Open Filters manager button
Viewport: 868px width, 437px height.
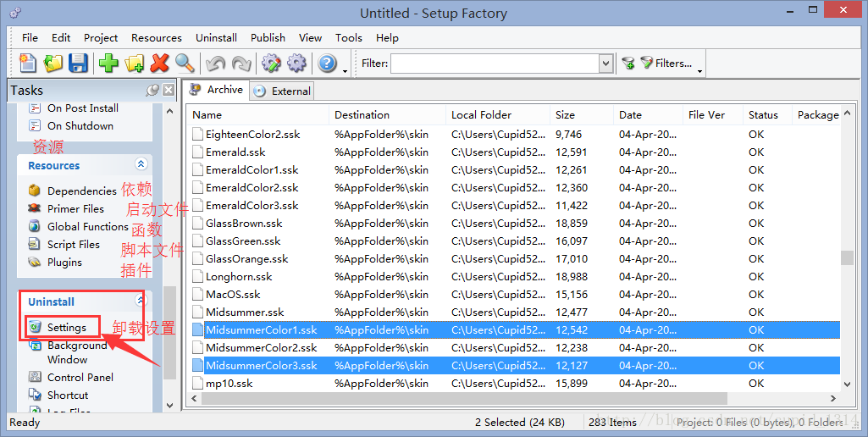point(666,64)
